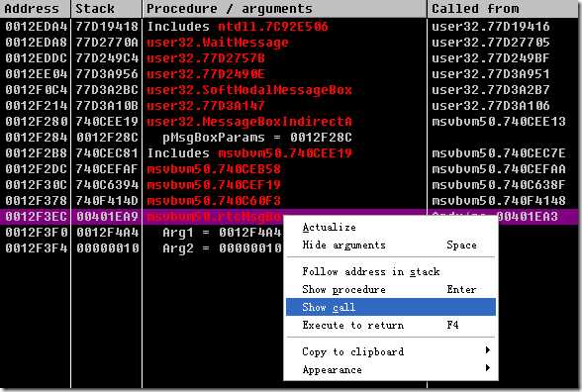Click the Address column header

(36, 9)
